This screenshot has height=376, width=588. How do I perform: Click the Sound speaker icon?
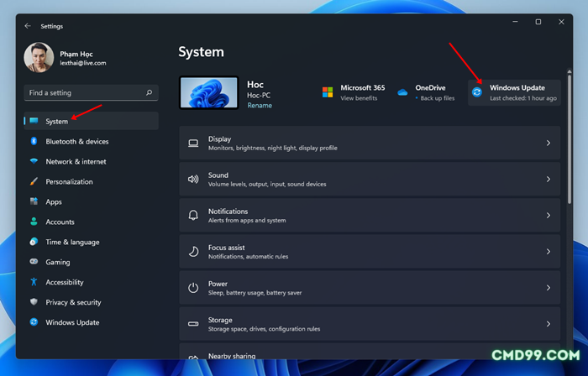193,179
